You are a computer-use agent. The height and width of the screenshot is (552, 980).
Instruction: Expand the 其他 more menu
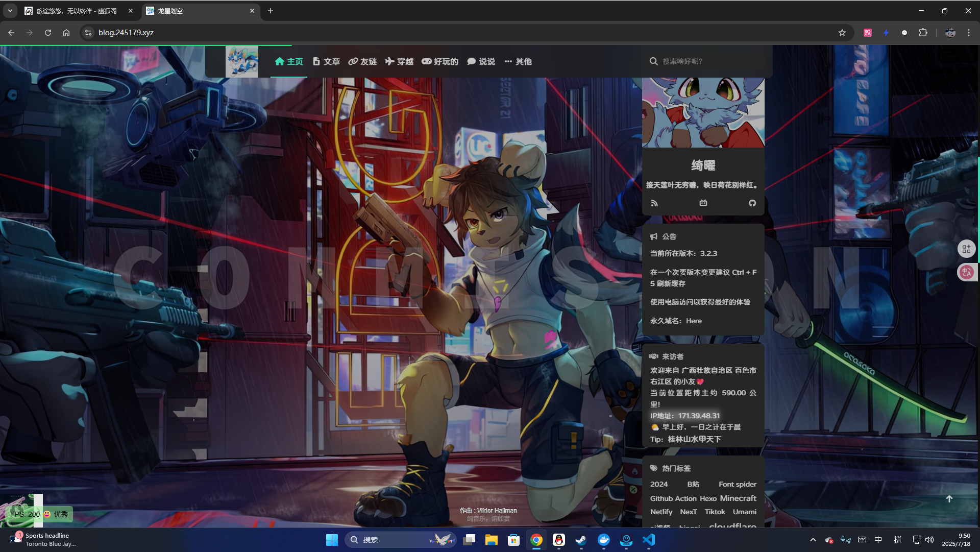click(518, 61)
